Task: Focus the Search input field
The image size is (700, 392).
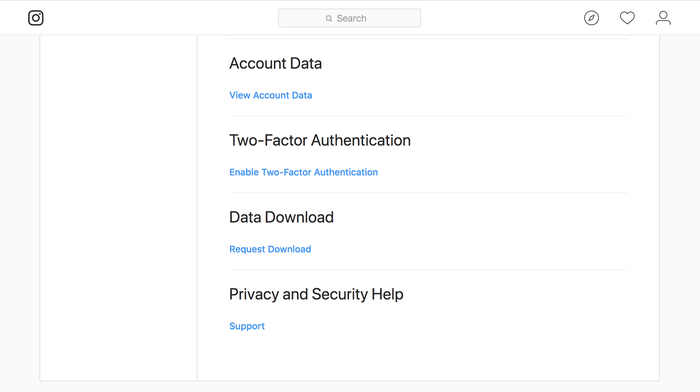Action: pyautogui.click(x=350, y=18)
